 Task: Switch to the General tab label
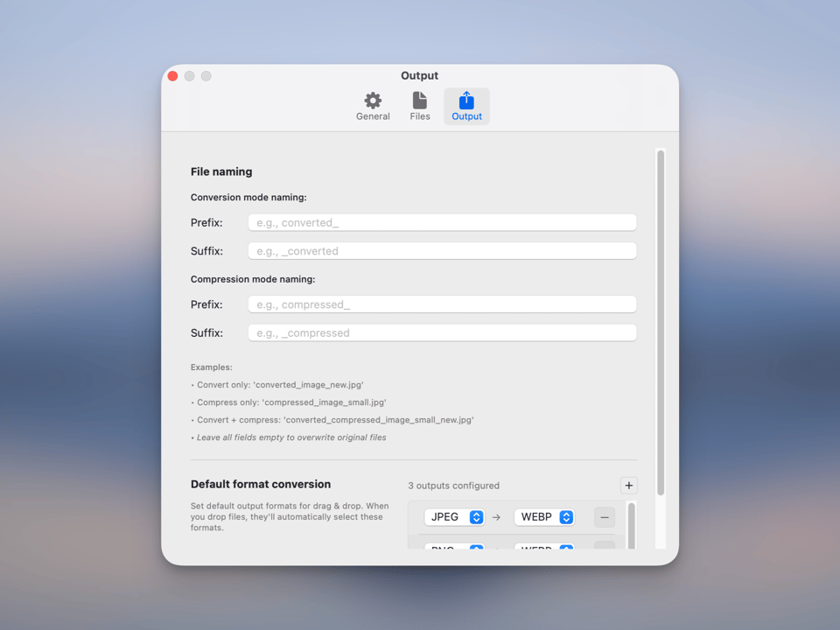click(373, 116)
